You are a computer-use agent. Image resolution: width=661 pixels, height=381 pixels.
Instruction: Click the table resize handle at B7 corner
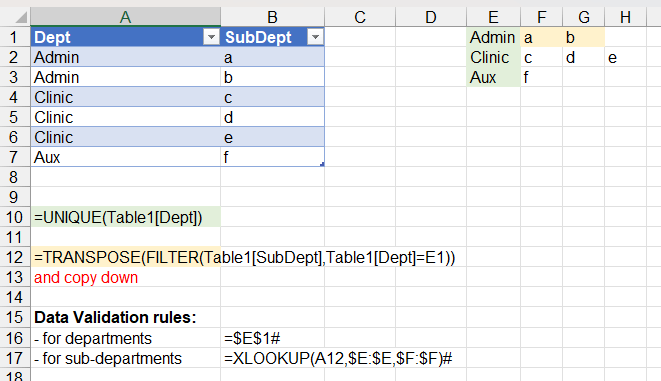coord(322,164)
